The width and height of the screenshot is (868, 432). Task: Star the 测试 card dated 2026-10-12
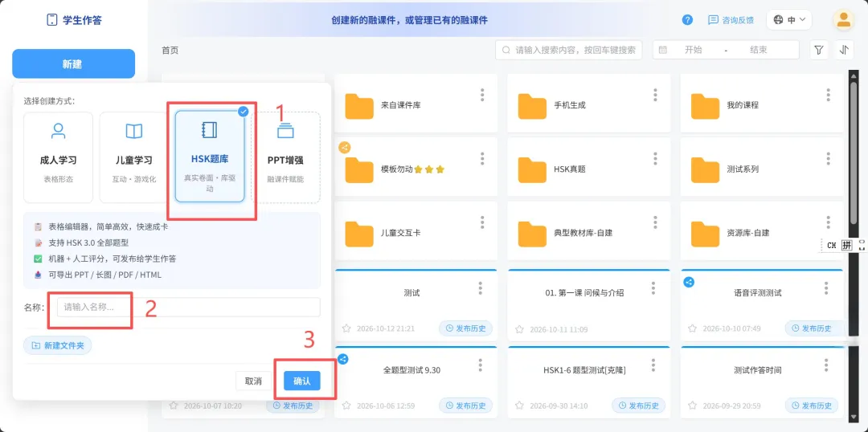click(346, 328)
